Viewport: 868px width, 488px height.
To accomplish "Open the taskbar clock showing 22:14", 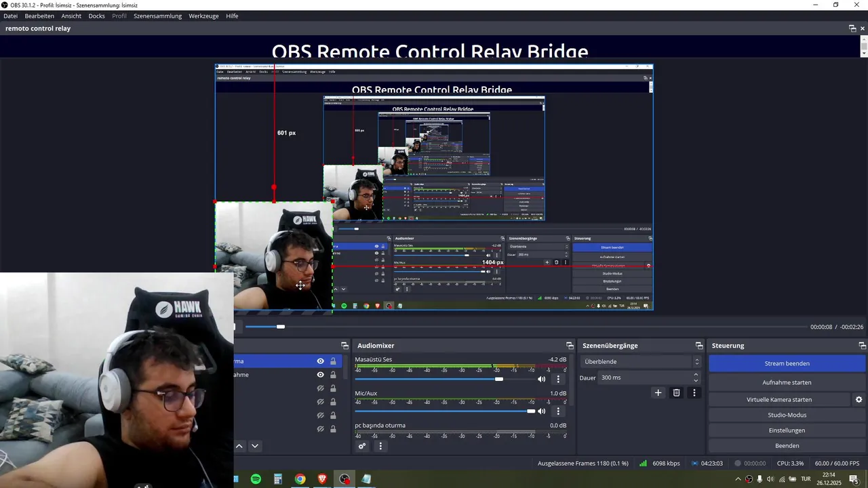I will (x=829, y=479).
